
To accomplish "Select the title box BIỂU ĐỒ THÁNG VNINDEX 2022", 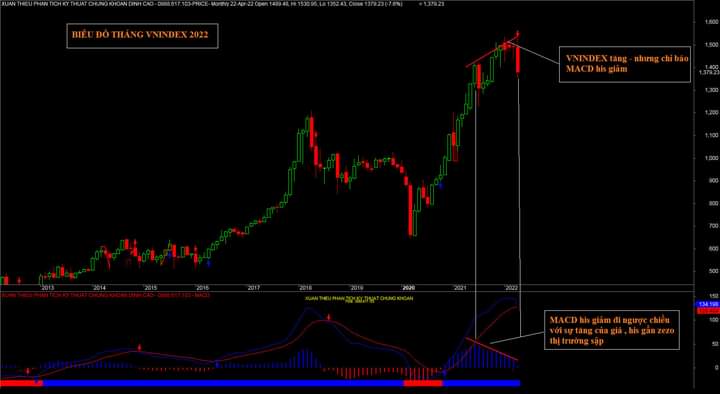I will (x=142, y=36).
